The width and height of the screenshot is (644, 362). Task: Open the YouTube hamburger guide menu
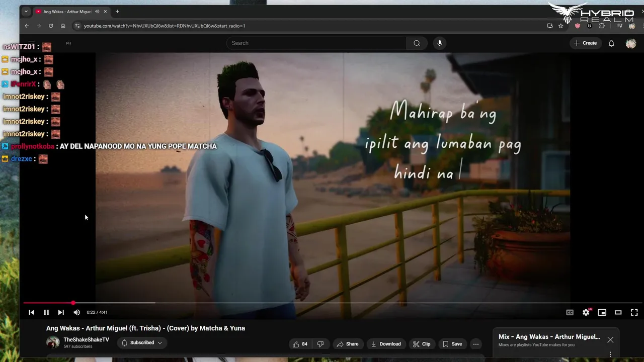click(x=31, y=43)
